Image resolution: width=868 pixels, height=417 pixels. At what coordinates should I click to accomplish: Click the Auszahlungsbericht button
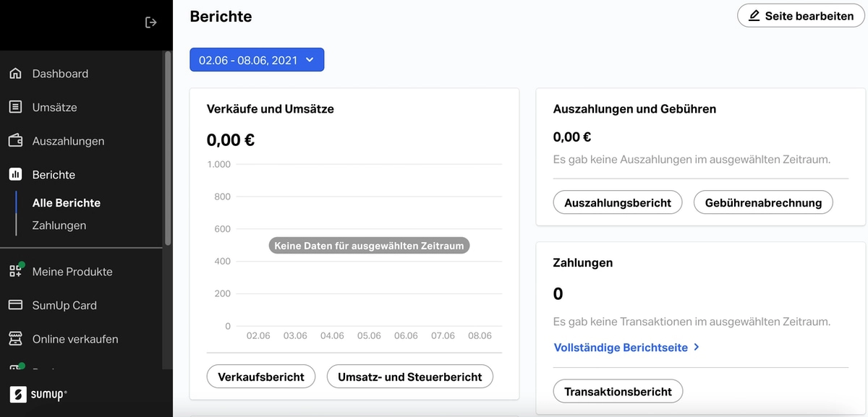(x=618, y=203)
